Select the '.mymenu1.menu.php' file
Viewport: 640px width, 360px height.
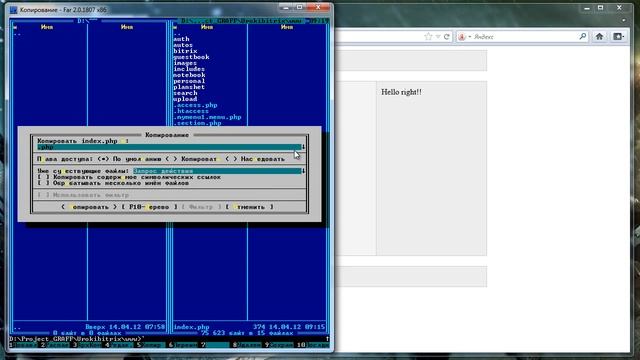pos(207,117)
